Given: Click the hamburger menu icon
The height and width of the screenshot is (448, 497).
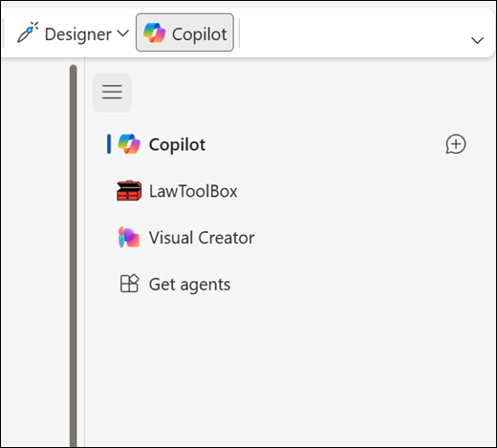Looking at the screenshot, I should tap(112, 93).
